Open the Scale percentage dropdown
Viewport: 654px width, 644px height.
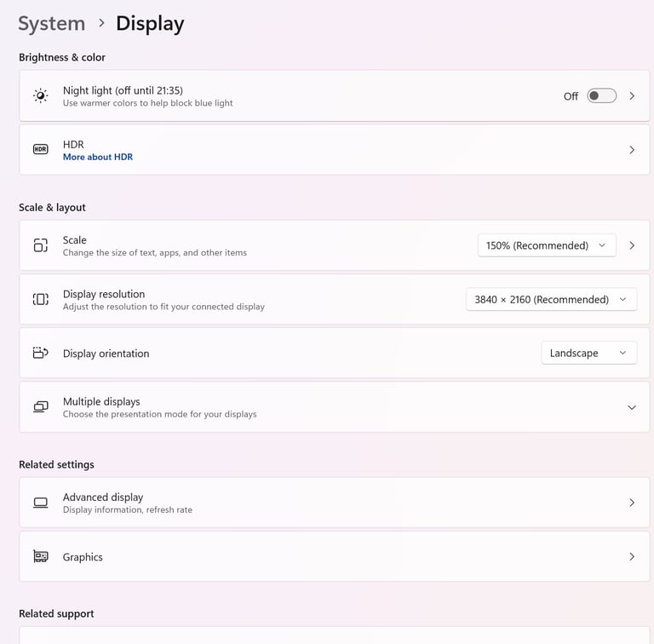click(x=547, y=245)
